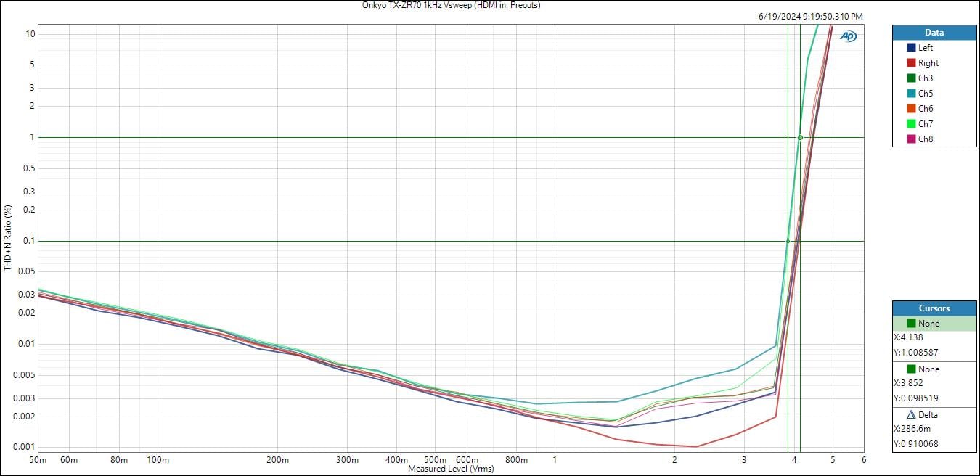This screenshot has height=476, width=980.
Task: Click the Cursors panel header
Action: coord(934,308)
